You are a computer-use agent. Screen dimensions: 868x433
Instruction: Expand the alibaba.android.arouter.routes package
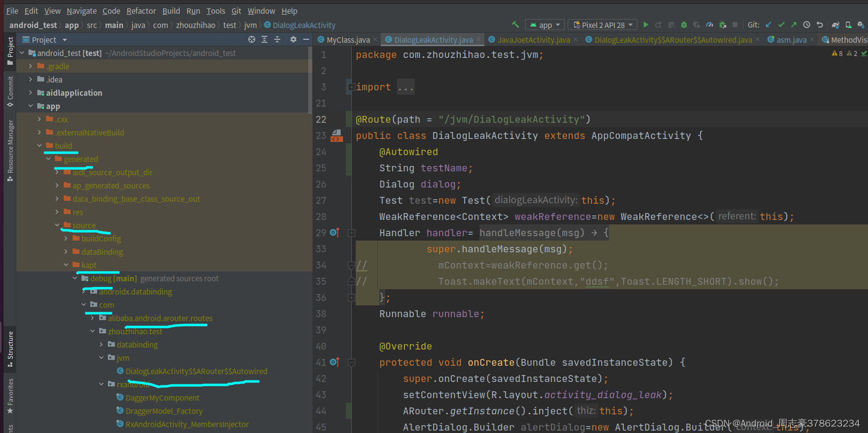92,318
